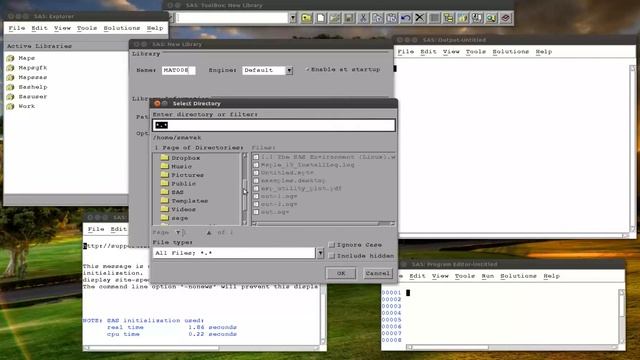Click the Explorer tree toolbar icon
Viewport: 640px width, 360px height.
(449, 18)
